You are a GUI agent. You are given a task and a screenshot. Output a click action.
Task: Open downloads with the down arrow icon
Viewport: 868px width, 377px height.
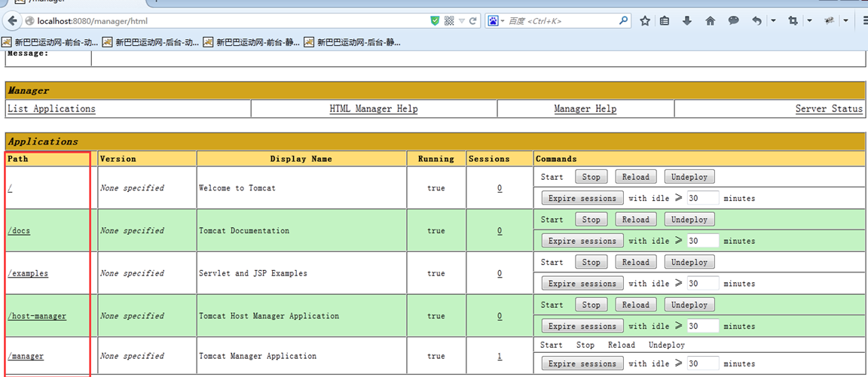click(687, 21)
